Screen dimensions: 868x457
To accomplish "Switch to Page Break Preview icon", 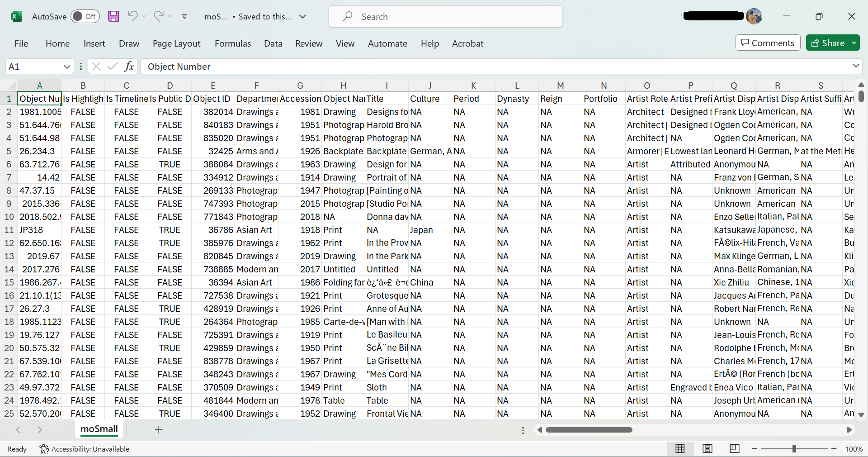I will click(x=735, y=448).
